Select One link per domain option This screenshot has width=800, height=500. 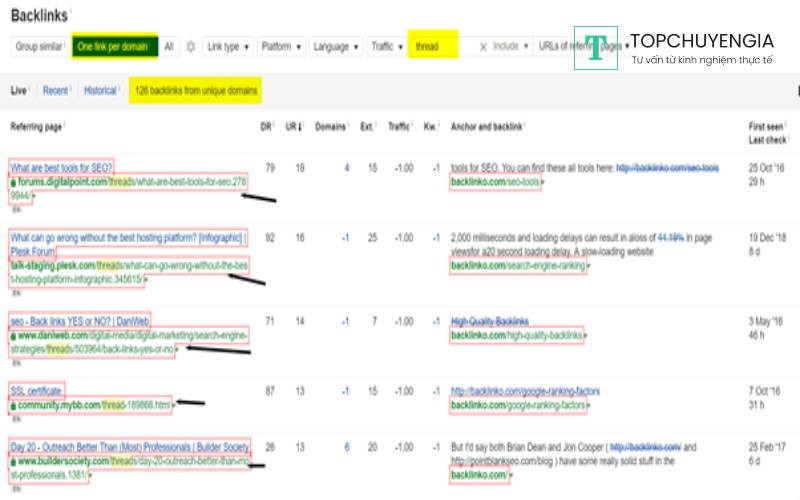[113, 47]
